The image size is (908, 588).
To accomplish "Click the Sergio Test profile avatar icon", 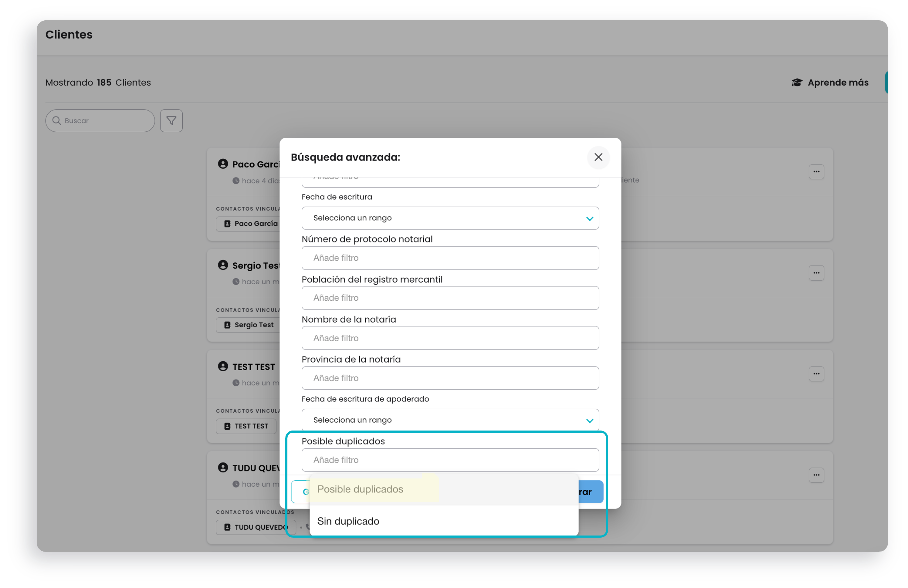I will (x=223, y=265).
